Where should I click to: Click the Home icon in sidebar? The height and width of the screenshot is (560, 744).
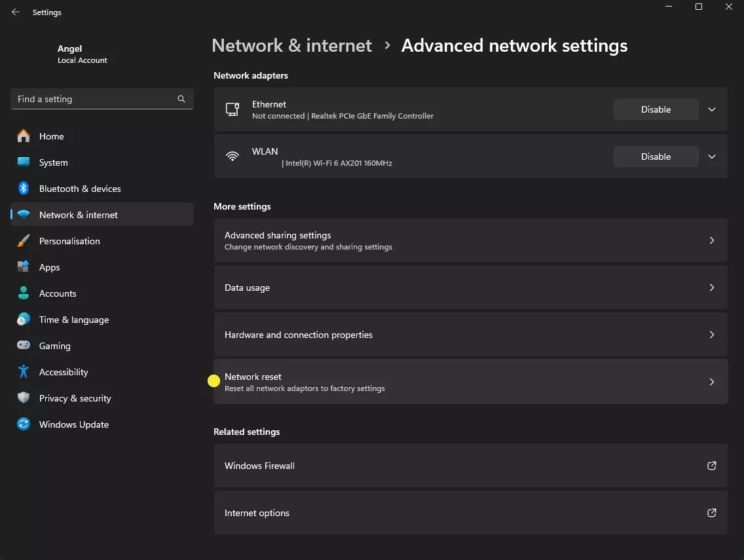(24, 136)
